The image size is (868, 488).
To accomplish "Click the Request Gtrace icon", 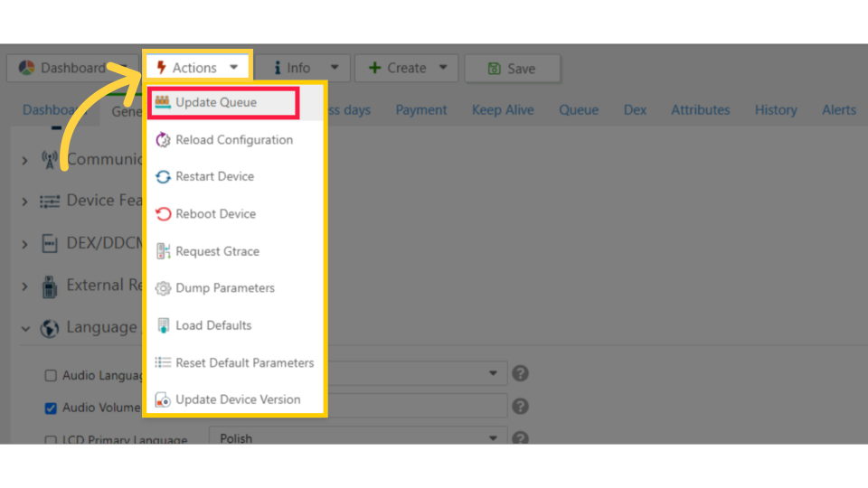I will tap(163, 251).
